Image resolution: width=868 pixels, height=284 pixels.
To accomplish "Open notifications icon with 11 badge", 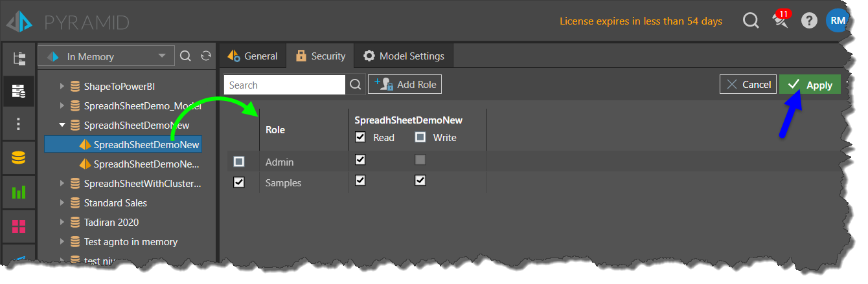I will click(x=781, y=20).
